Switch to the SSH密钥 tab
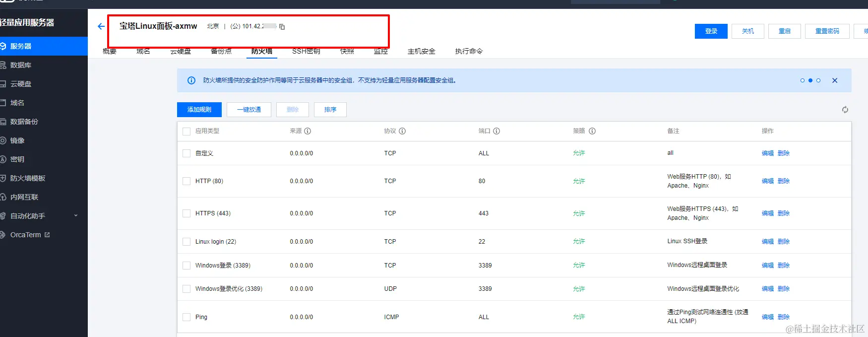Image resolution: width=868 pixels, height=337 pixels. (x=306, y=51)
